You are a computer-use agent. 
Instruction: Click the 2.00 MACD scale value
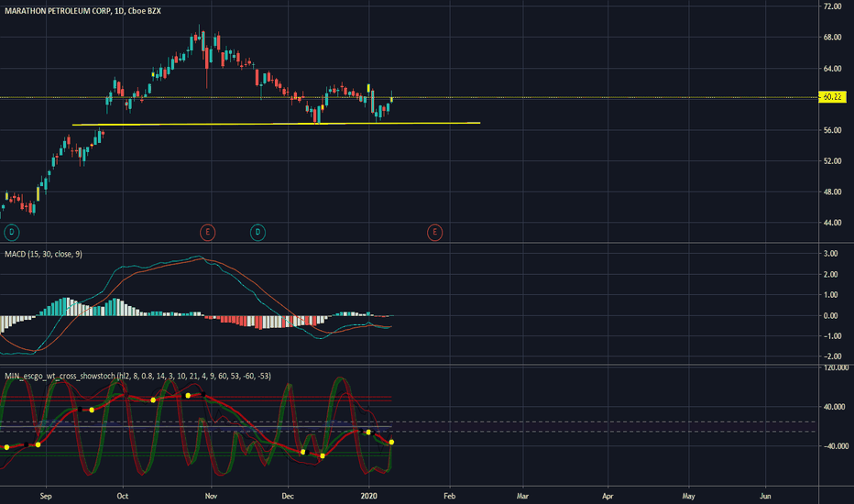coord(830,275)
